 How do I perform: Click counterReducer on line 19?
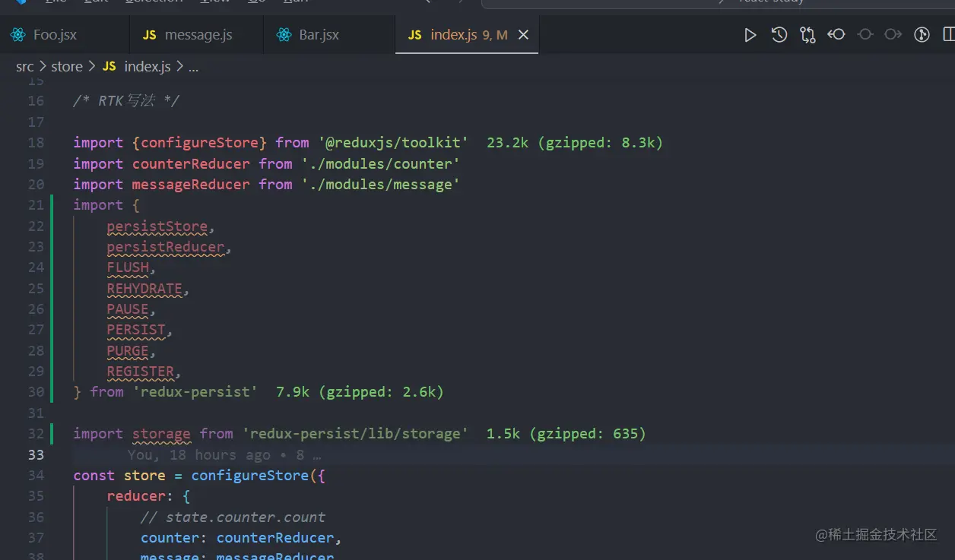(x=191, y=164)
